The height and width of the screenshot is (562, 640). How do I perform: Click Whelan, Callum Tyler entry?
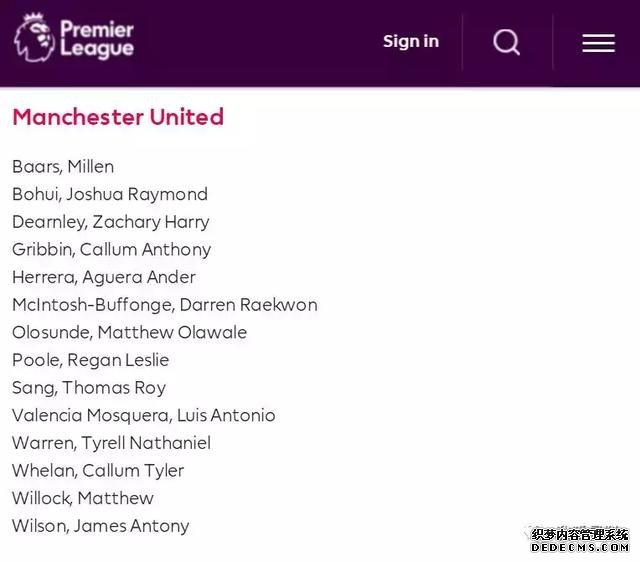pos(98,471)
